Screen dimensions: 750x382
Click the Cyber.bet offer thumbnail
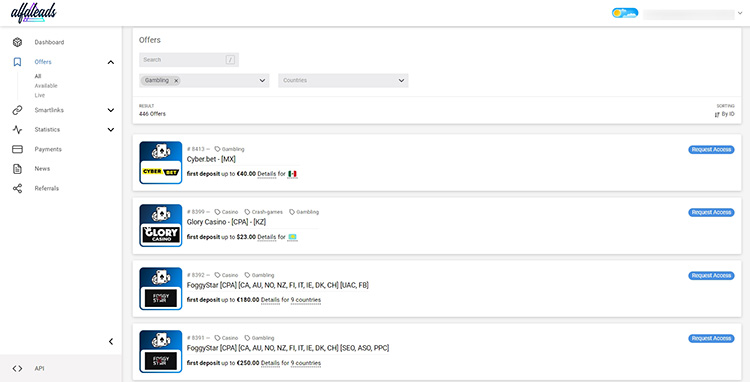tap(161, 163)
